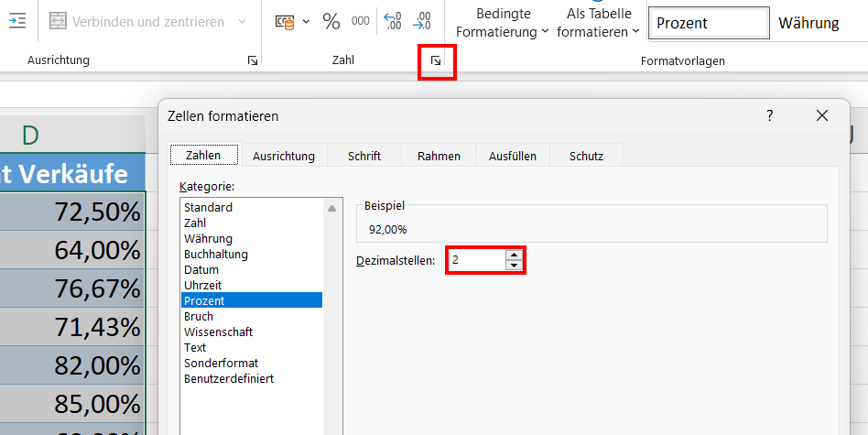
Task: Open the Als Tabelle formatieren dropdown
Action: (598, 23)
